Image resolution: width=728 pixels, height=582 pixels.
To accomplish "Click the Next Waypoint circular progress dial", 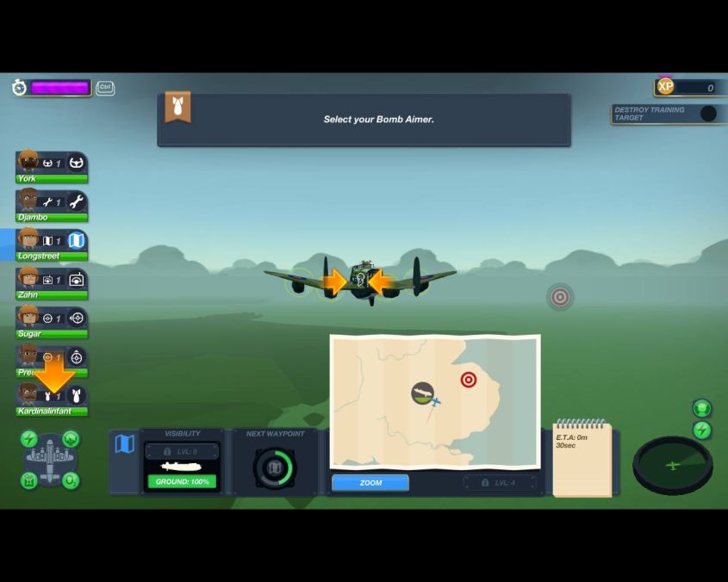I will (275, 467).
